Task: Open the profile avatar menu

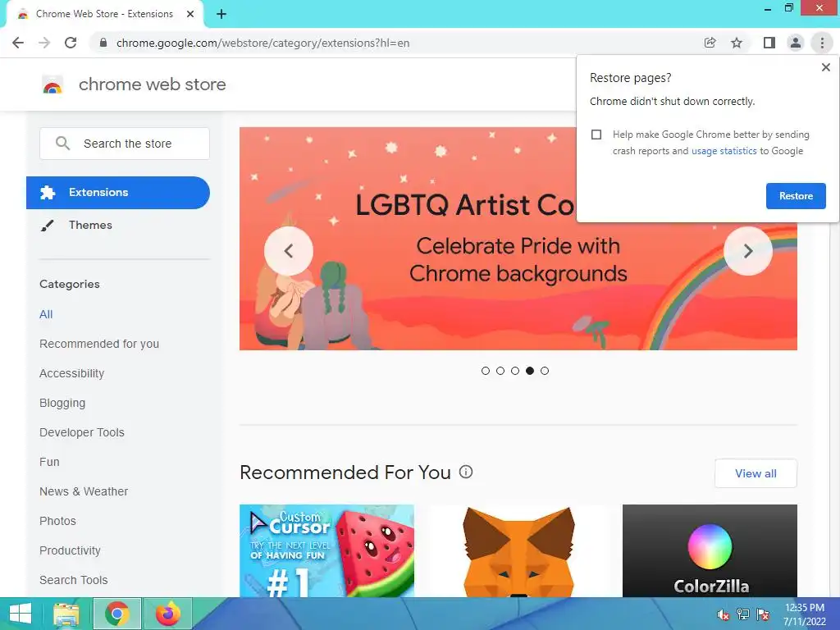Action: (796, 43)
